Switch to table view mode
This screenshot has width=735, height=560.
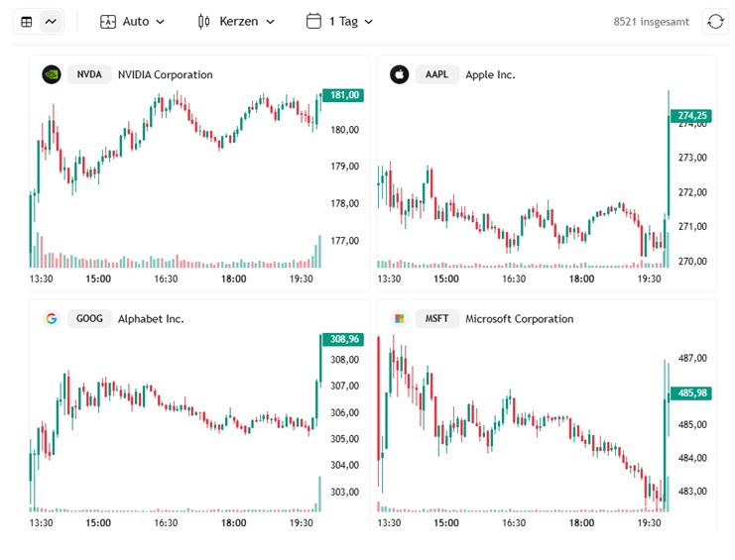[x=27, y=22]
